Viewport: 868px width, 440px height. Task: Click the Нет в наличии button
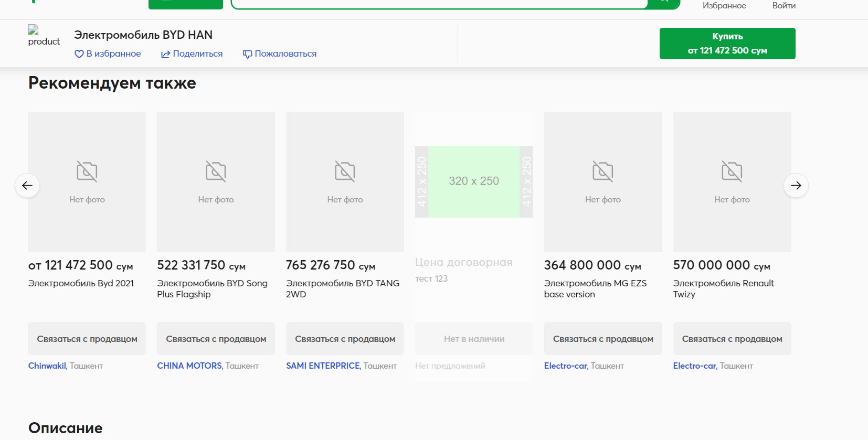tap(474, 339)
